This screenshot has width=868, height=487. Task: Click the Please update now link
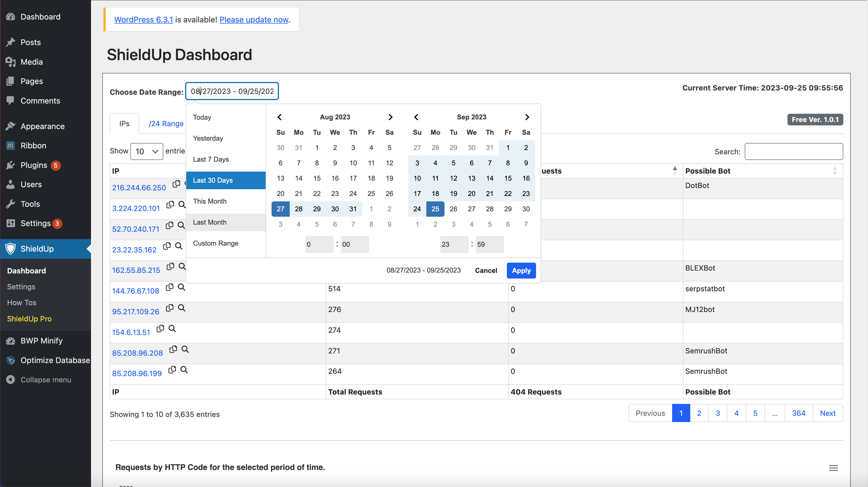(x=254, y=20)
